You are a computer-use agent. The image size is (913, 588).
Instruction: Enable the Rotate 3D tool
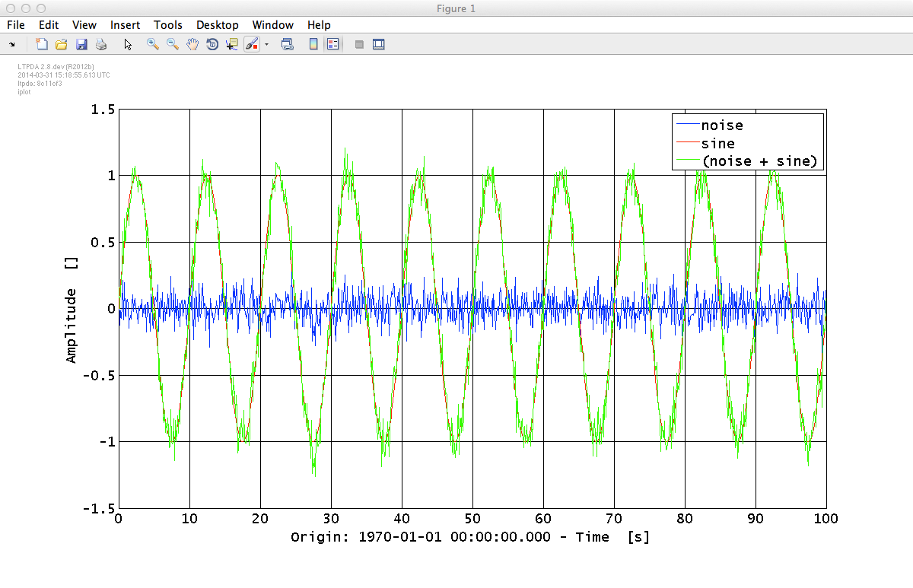point(212,44)
